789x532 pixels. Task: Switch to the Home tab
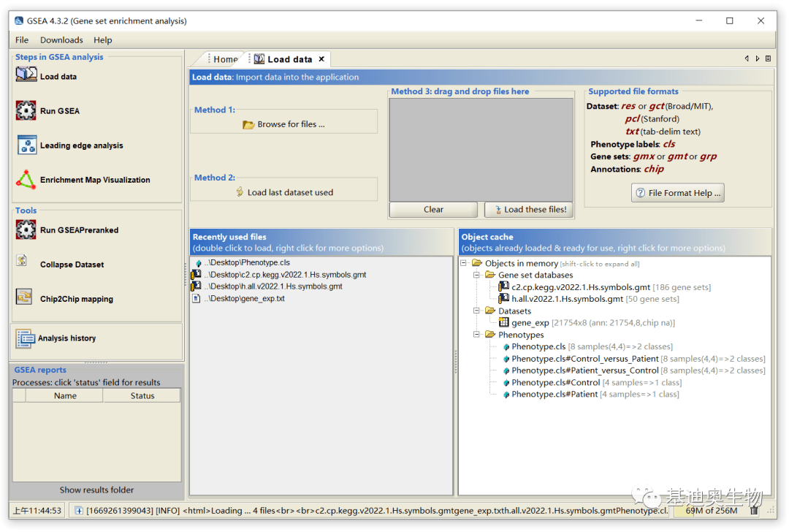pyautogui.click(x=225, y=59)
